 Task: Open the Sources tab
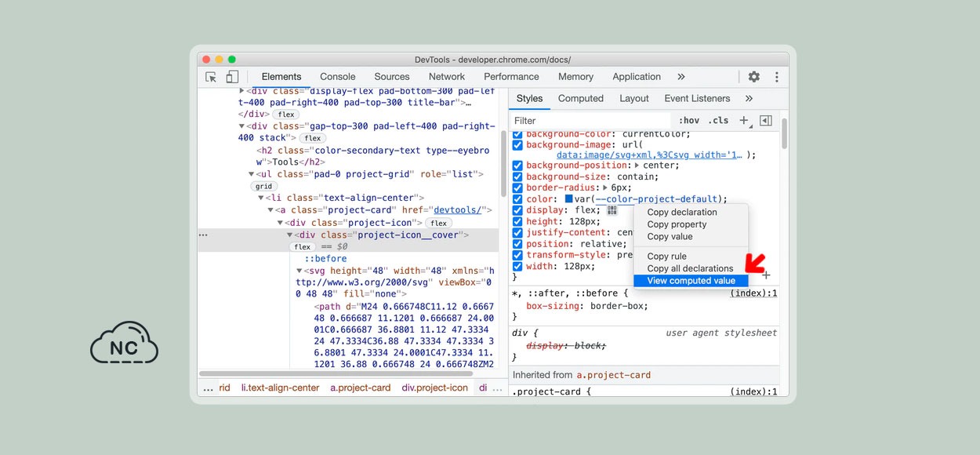coord(392,77)
